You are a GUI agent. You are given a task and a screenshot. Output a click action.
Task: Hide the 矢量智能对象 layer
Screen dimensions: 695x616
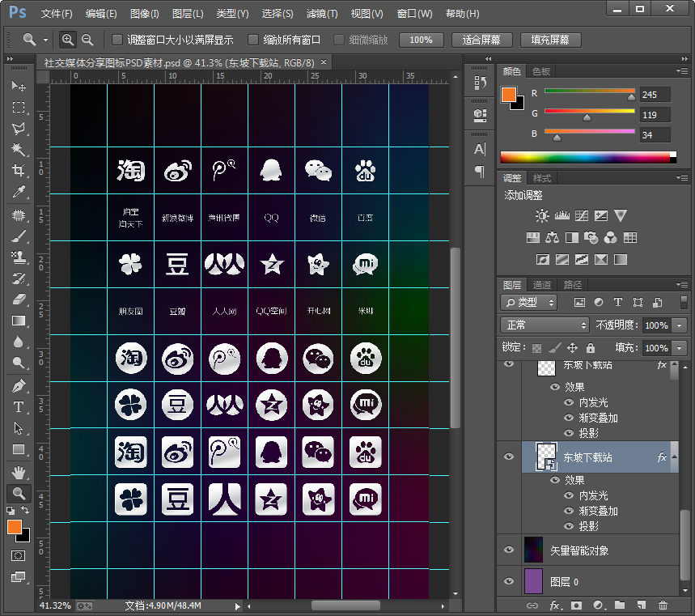click(x=509, y=550)
